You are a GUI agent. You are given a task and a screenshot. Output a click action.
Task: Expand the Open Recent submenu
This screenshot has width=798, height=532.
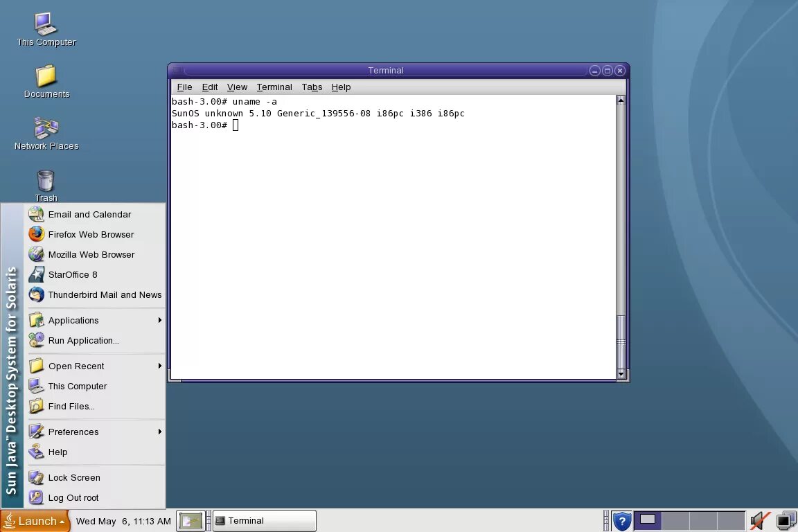tap(95, 366)
